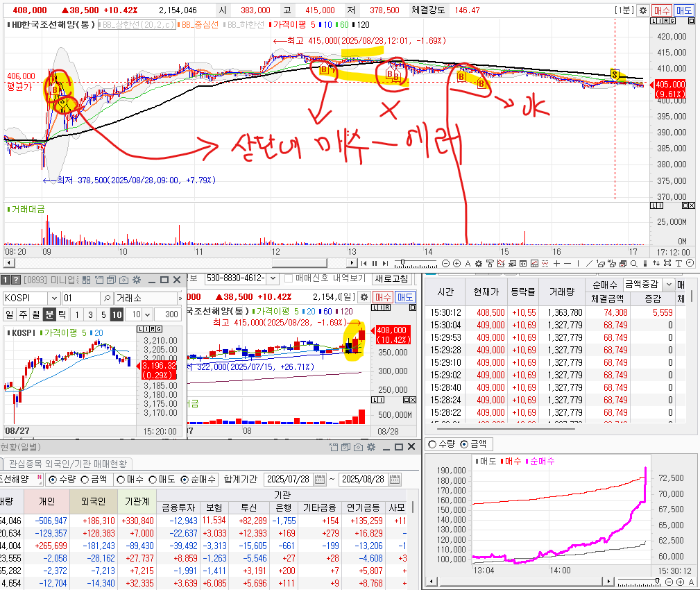
Task: Click the grid layout icon in the mini window title bar
Action: (x=87, y=280)
